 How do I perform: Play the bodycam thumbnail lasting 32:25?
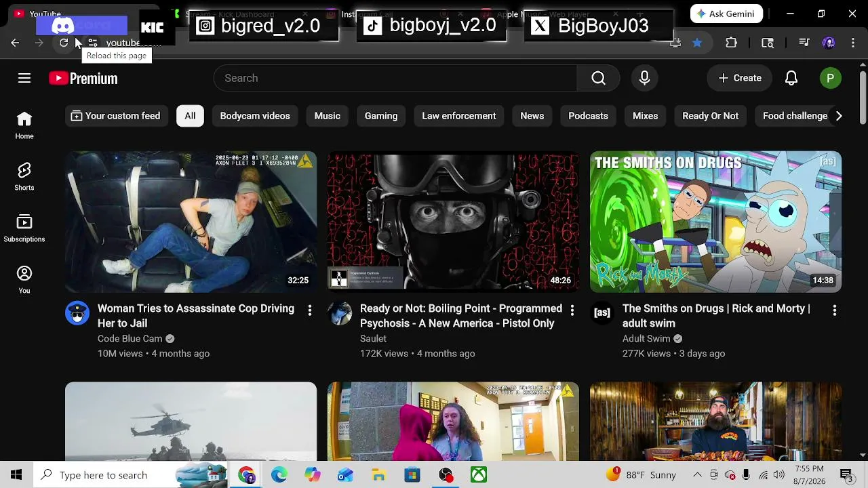(x=191, y=222)
